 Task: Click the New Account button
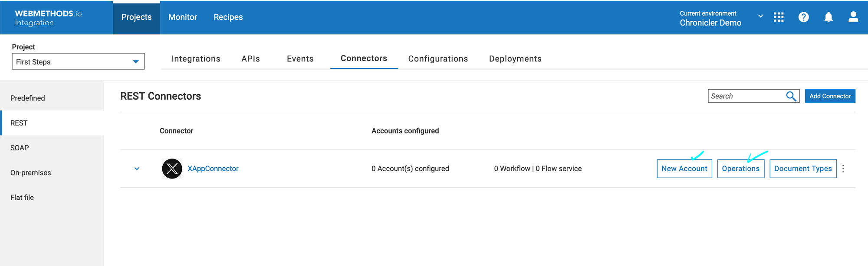[x=684, y=169]
